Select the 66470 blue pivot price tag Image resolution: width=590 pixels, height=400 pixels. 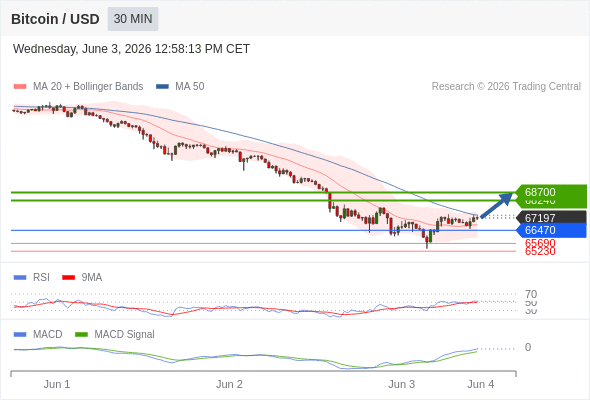(551, 230)
